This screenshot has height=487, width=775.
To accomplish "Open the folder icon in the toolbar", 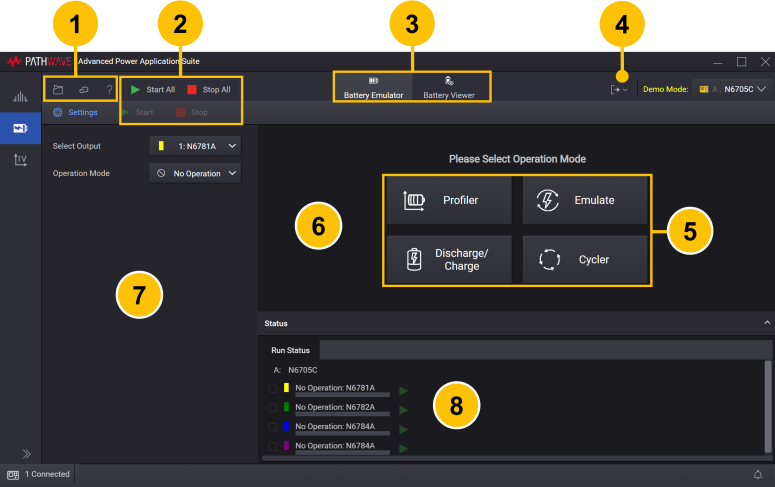I will [58, 89].
